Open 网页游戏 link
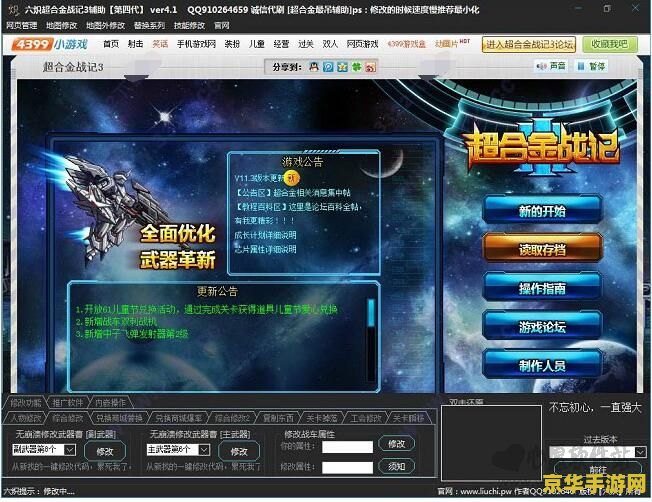Viewport: 652px width, 502px height. coord(363,44)
